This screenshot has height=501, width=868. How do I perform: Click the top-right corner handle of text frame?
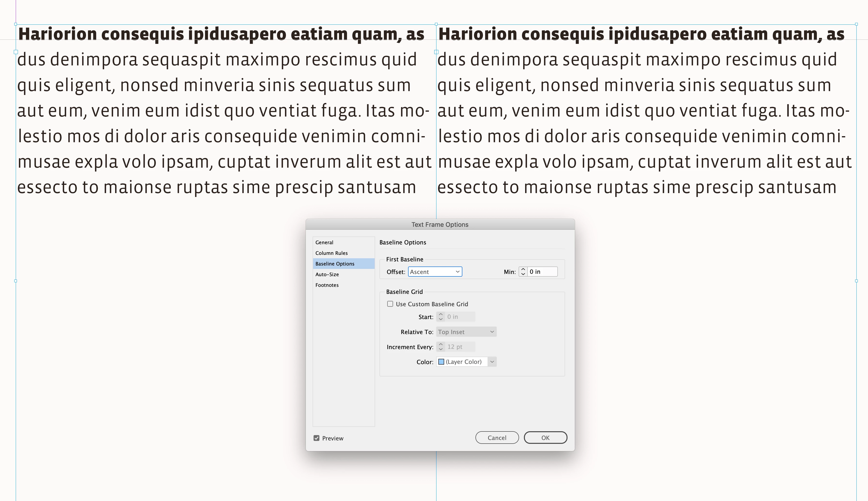click(856, 24)
